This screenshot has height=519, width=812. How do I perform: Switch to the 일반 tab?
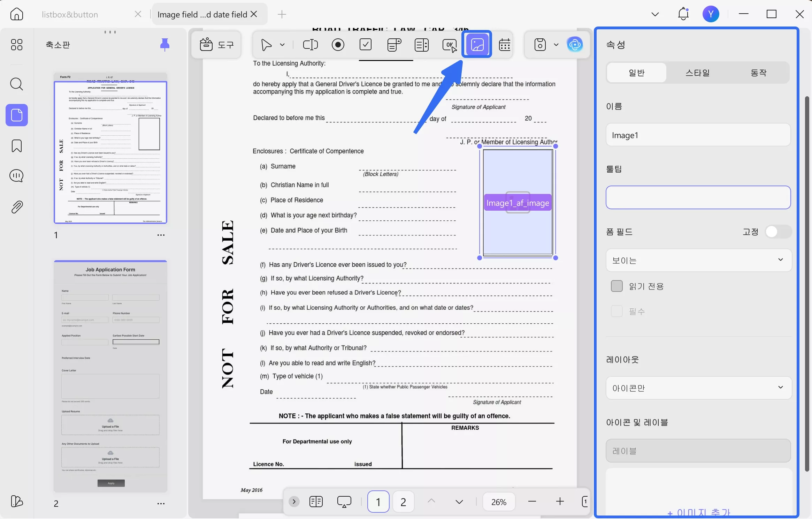(636, 73)
